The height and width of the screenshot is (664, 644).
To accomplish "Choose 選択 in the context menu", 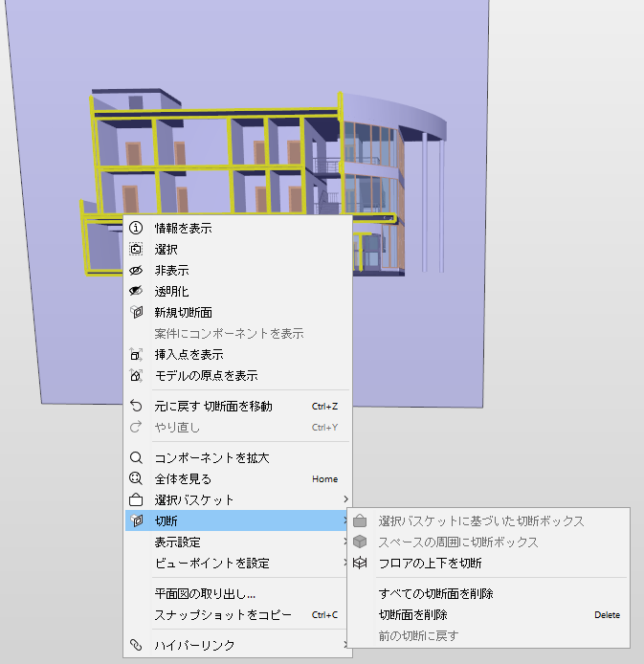I will 238,249.
